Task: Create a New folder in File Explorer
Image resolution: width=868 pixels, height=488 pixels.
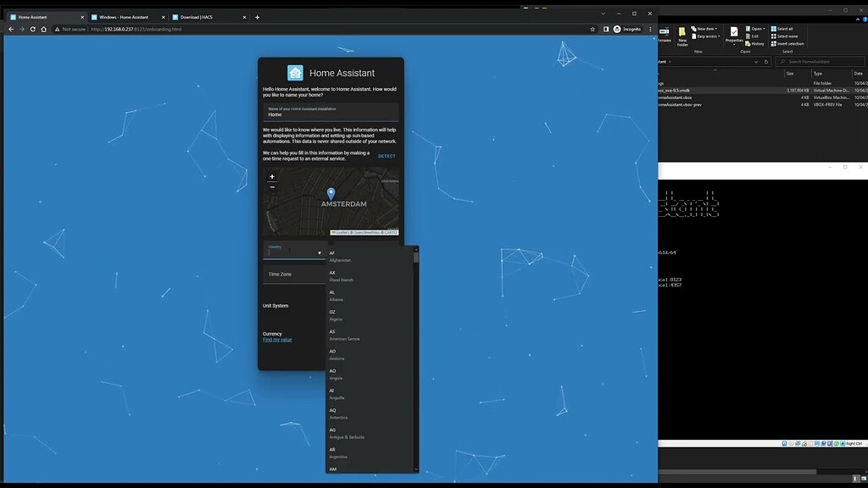Action: [683, 34]
